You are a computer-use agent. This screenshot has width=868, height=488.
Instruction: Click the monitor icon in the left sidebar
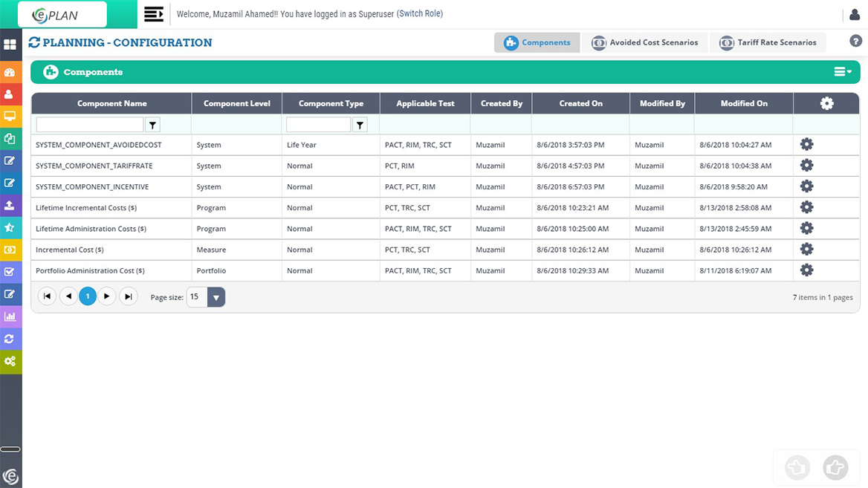point(10,116)
